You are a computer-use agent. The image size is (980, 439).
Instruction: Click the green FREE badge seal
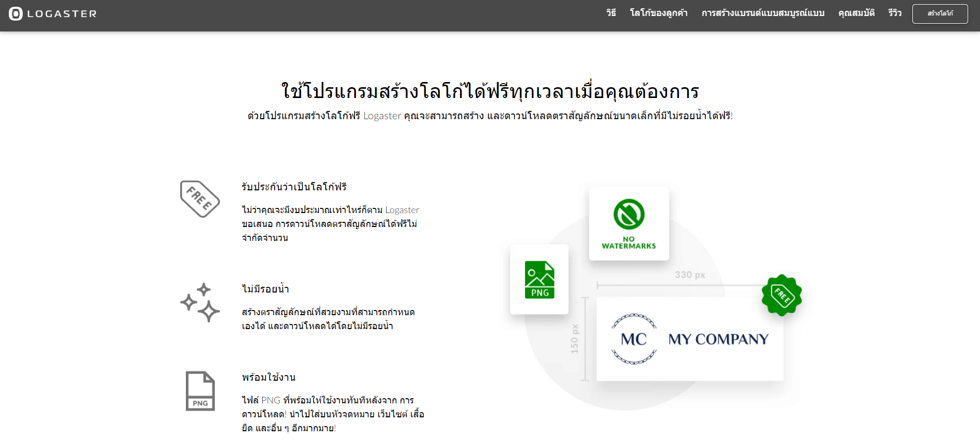[x=782, y=295]
